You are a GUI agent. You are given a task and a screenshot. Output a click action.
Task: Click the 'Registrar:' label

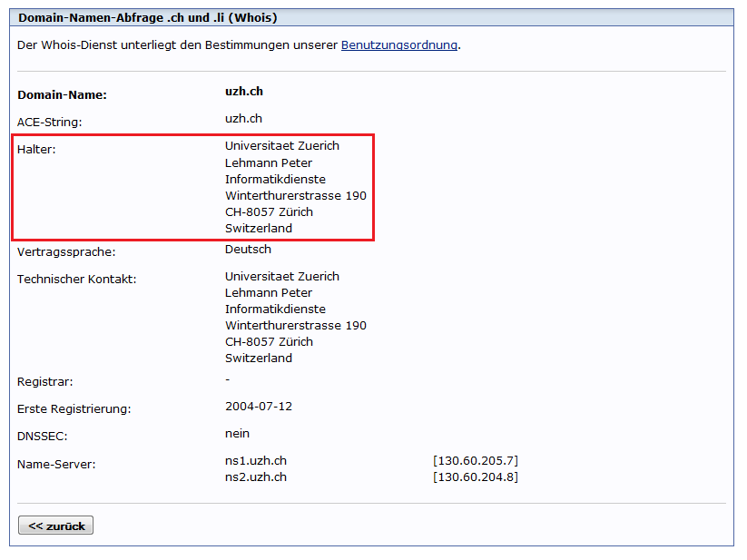pos(44,382)
